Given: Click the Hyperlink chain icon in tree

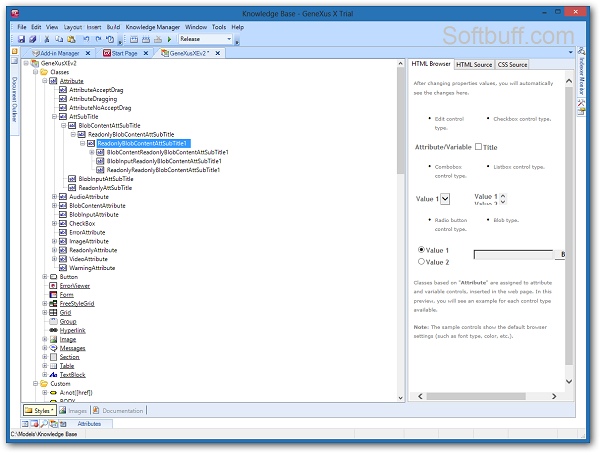Looking at the screenshot, I should pos(54,330).
